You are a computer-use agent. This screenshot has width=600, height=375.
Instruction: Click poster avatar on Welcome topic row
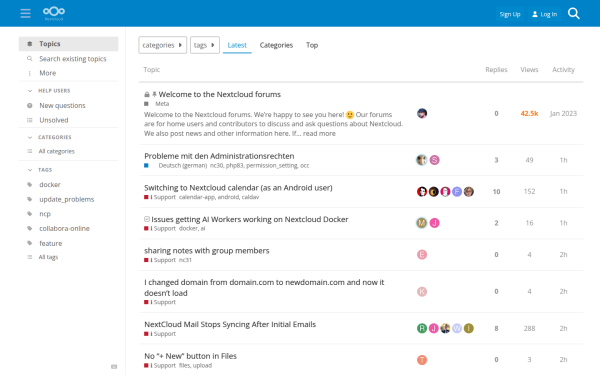[x=422, y=113]
